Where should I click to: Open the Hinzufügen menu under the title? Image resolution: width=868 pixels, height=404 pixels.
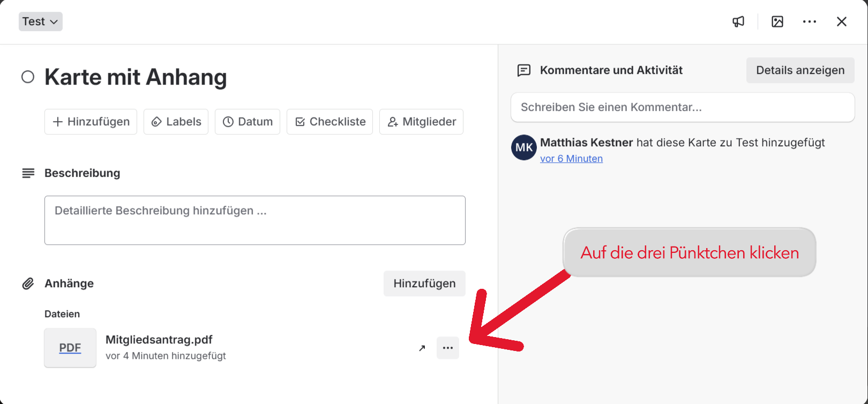point(91,122)
